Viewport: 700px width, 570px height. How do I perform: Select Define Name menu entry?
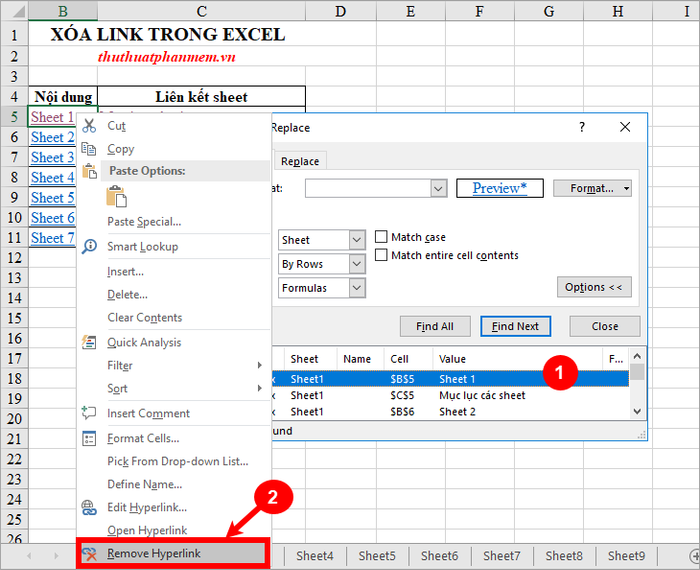[174, 484]
